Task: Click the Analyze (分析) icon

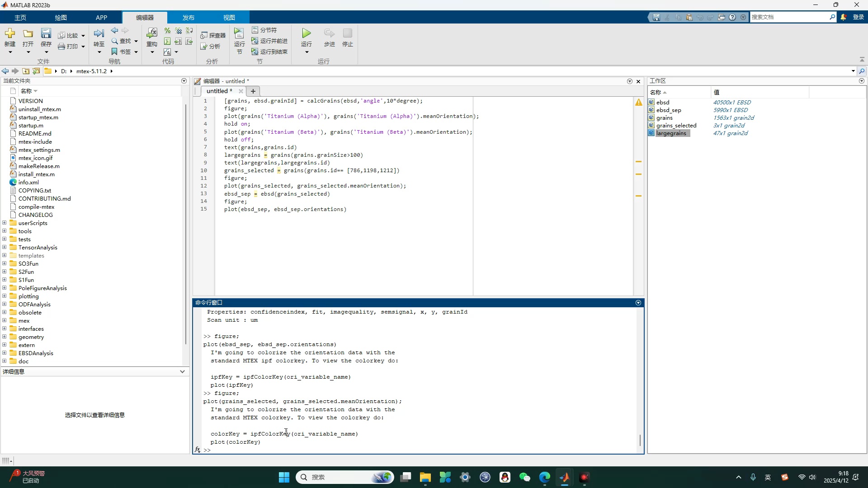Action: click(x=210, y=46)
